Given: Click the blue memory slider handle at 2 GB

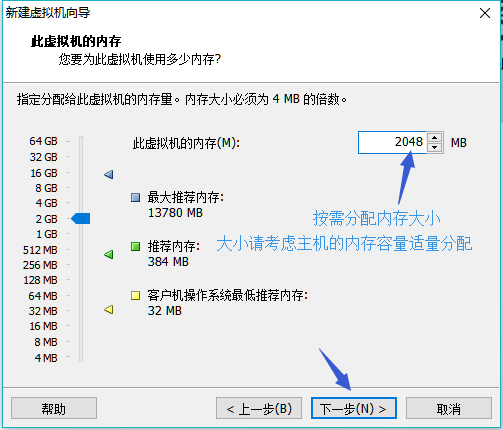Looking at the screenshot, I should [81, 219].
